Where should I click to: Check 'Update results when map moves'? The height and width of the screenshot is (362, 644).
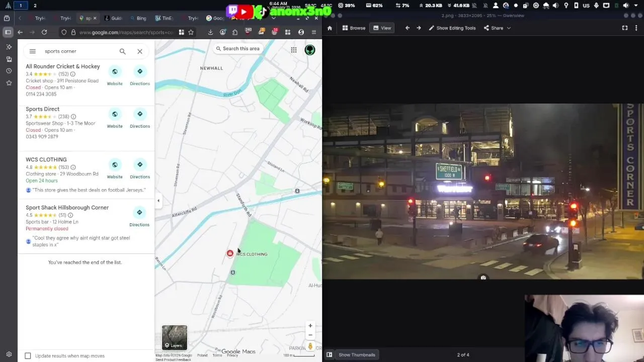28,356
